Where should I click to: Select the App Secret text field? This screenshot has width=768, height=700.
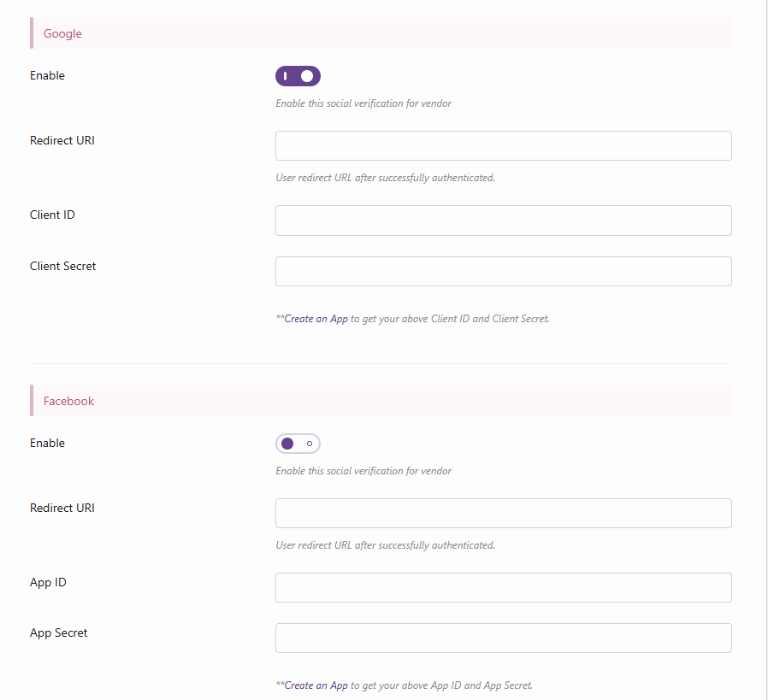(503, 638)
